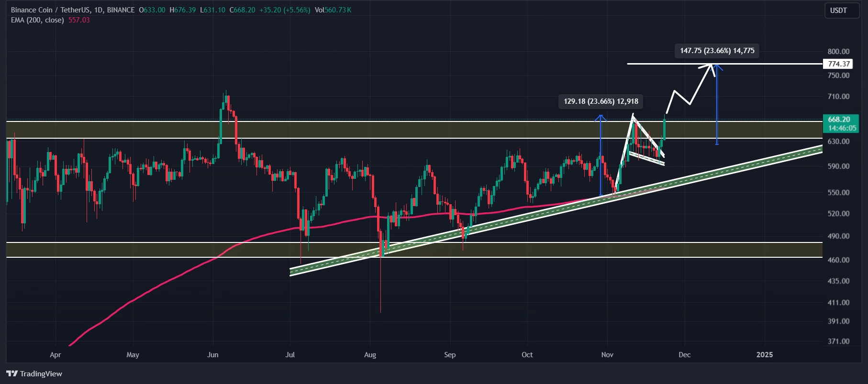This screenshot has height=384, width=868.
Task: Click the Vol 560.73K readout
Action: point(333,10)
